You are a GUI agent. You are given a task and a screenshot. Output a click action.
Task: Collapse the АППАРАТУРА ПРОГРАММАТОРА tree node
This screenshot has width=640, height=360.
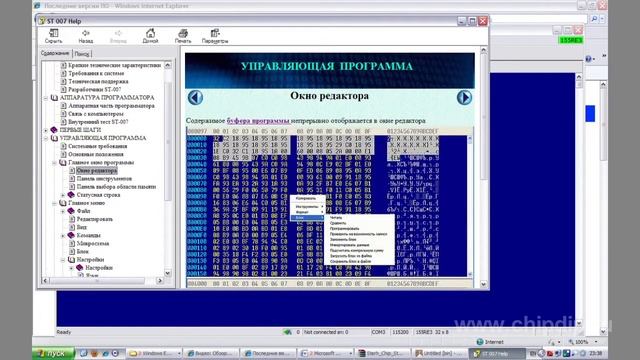click(x=46, y=98)
